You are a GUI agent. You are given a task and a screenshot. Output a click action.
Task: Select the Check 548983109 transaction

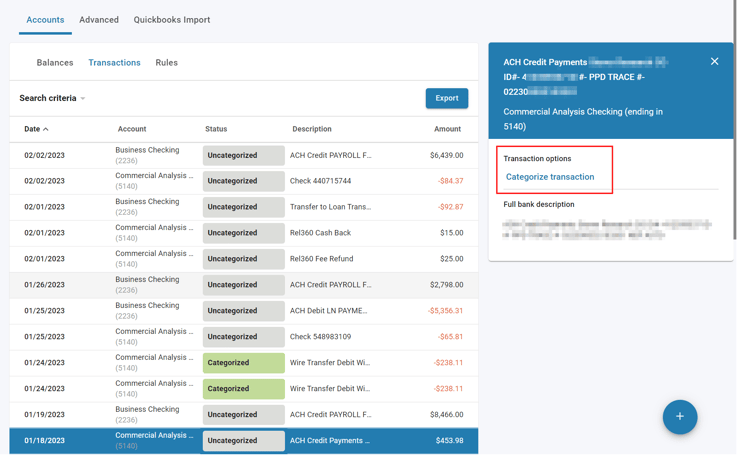[x=320, y=337]
